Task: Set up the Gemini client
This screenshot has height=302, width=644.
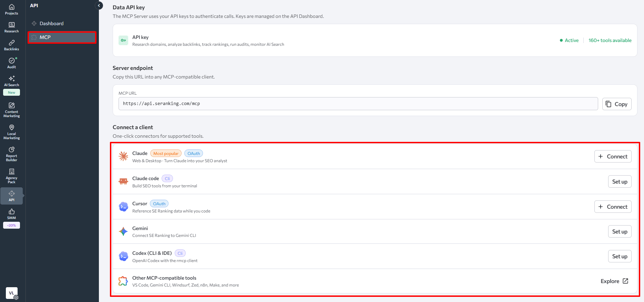Action: click(x=620, y=231)
